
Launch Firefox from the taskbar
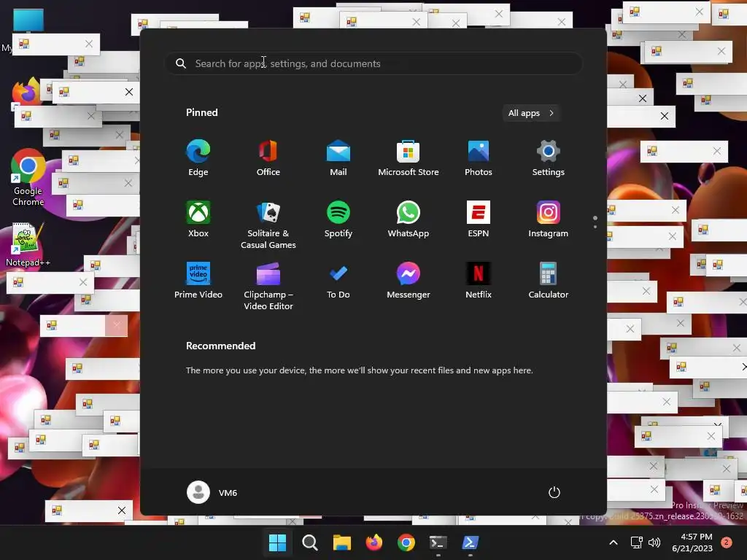[374, 542]
